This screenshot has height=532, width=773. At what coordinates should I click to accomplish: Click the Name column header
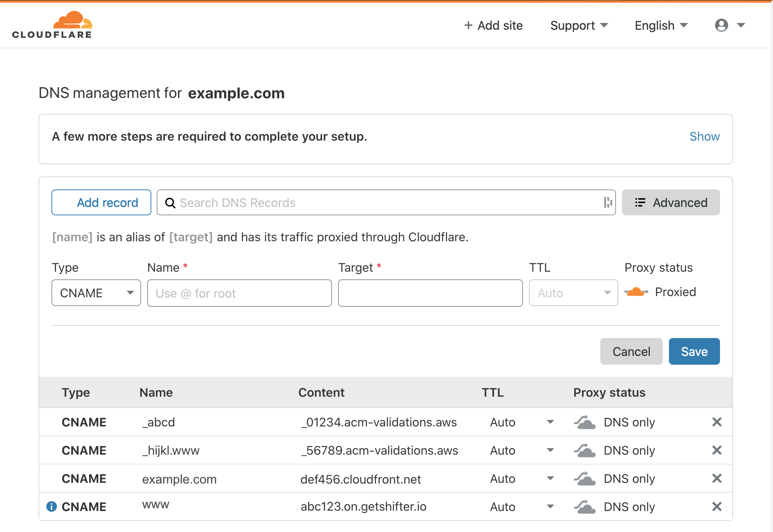point(156,393)
